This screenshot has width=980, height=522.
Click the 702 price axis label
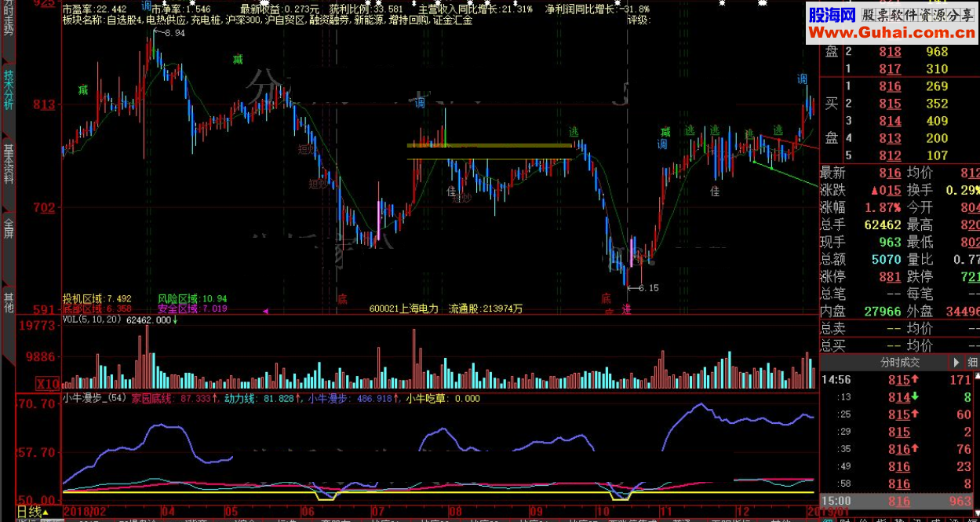[x=45, y=208]
